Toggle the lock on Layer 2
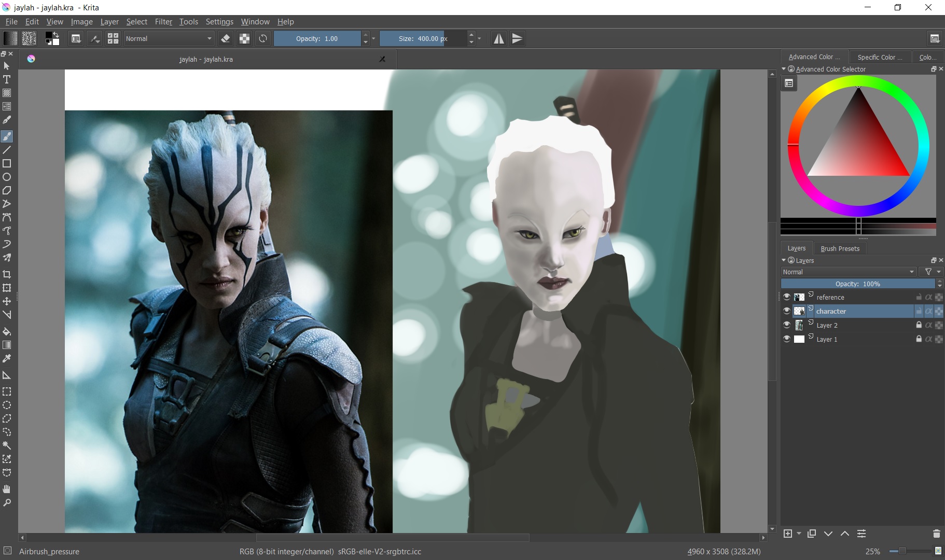Image resolution: width=945 pixels, height=560 pixels. (918, 325)
